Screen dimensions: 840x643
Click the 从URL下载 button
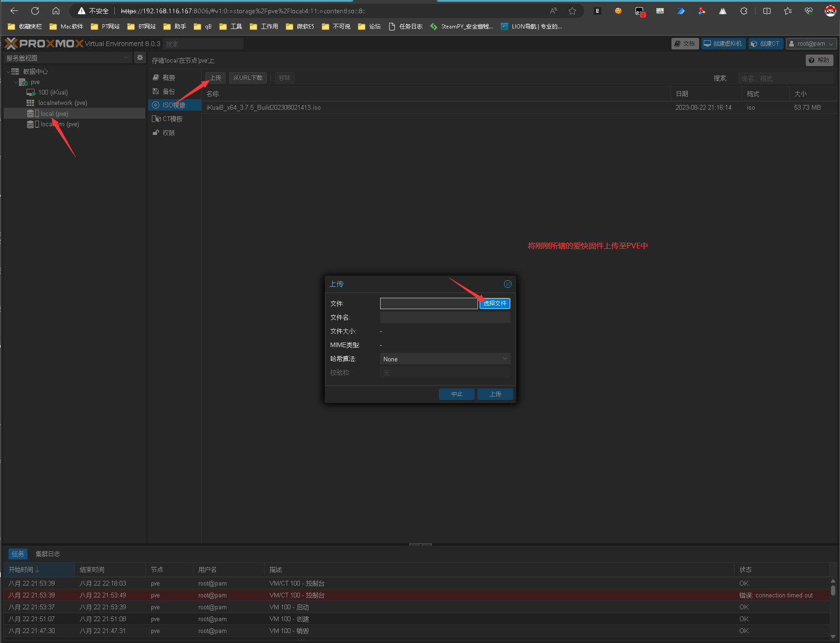point(248,78)
